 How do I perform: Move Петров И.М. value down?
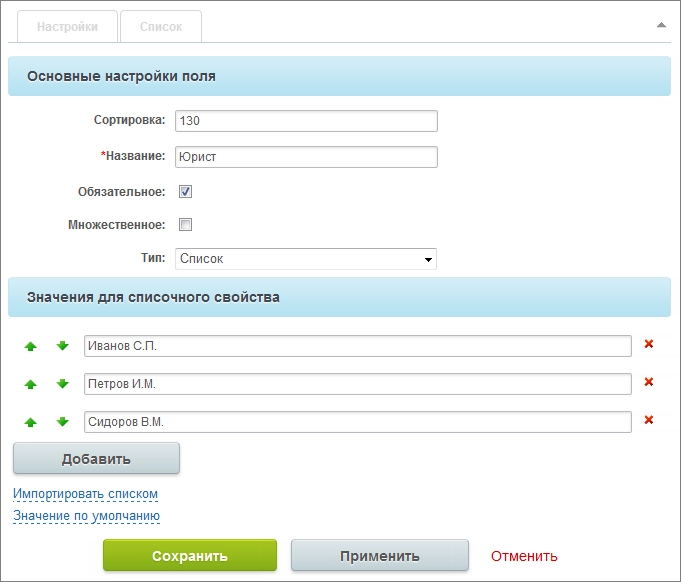[x=62, y=384]
